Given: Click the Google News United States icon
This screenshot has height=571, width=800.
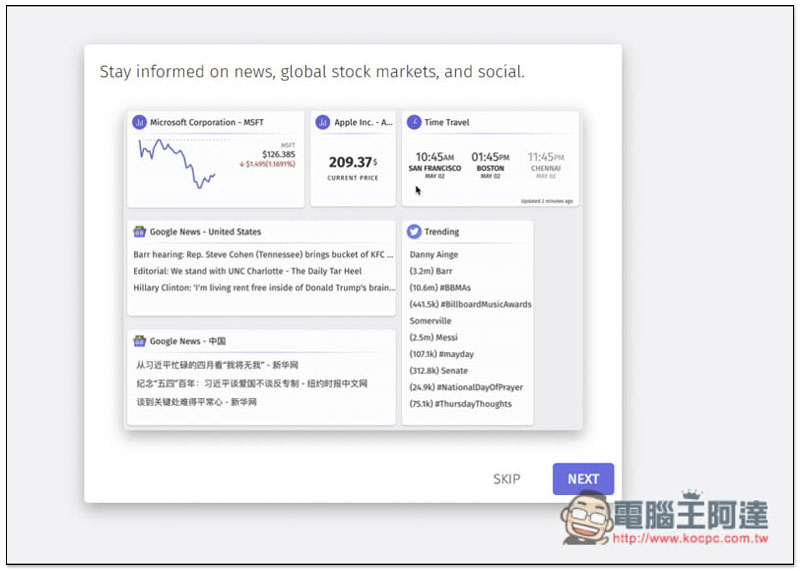Looking at the screenshot, I should click(139, 232).
